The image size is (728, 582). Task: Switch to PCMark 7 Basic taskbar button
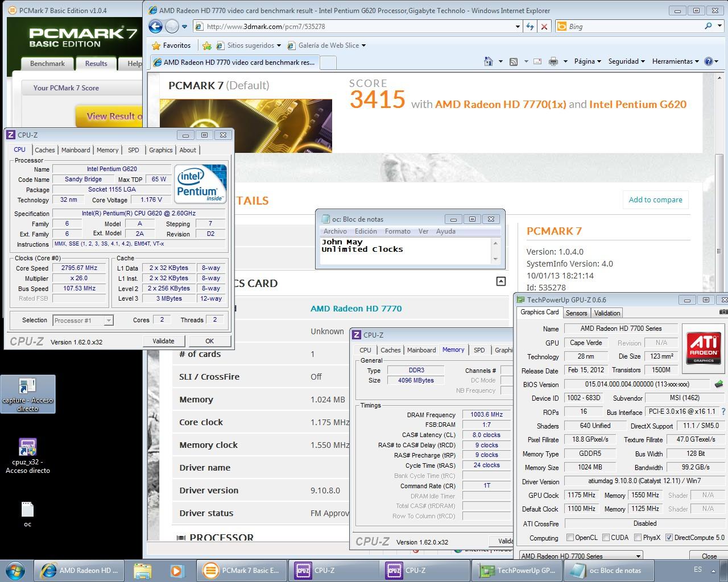click(x=243, y=570)
